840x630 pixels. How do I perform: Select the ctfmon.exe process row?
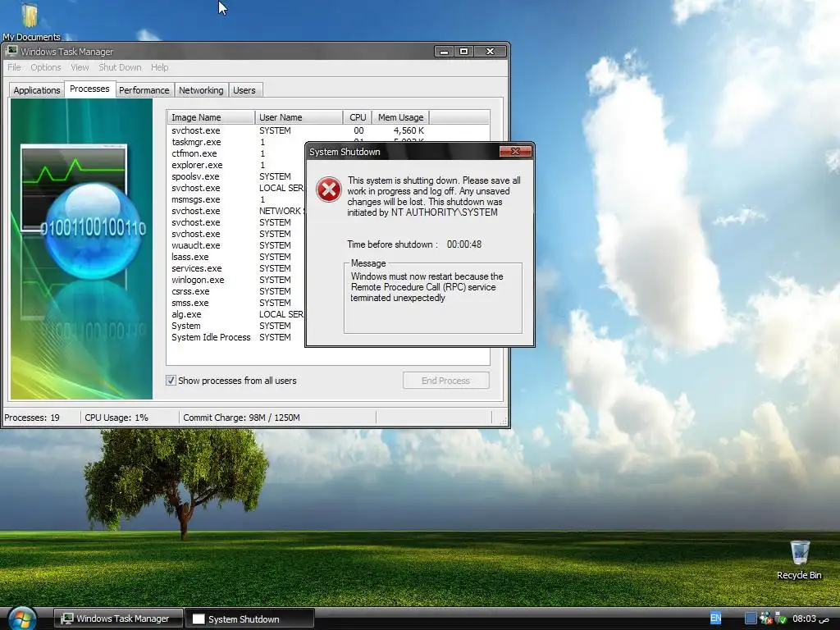235,153
